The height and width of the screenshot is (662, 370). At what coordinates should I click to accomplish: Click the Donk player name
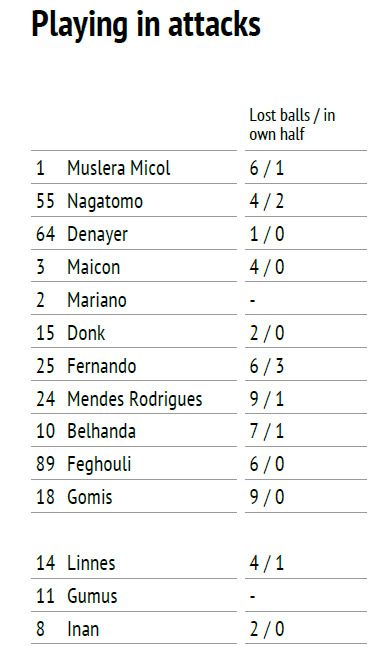[x=86, y=333]
